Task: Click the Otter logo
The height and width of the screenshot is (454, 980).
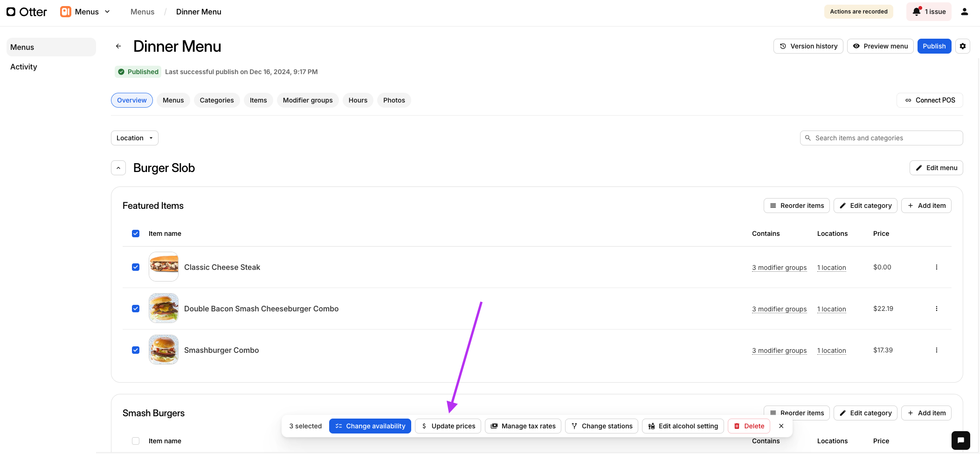Action: click(27, 12)
